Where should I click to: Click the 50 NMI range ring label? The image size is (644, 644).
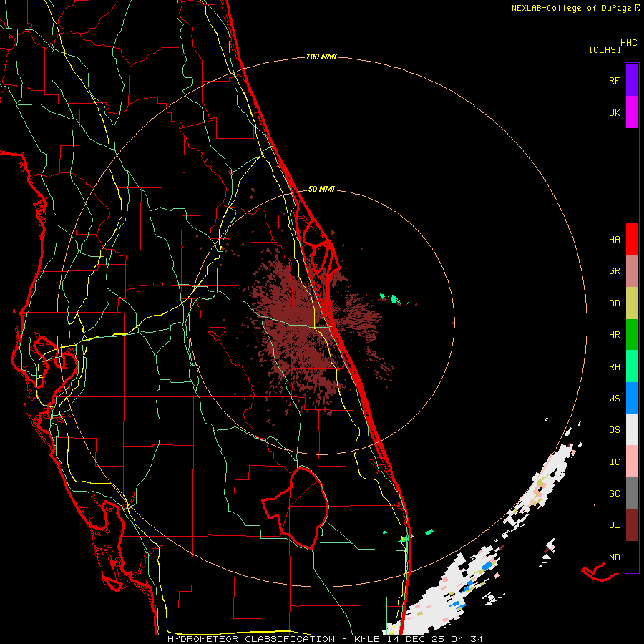pos(321,189)
